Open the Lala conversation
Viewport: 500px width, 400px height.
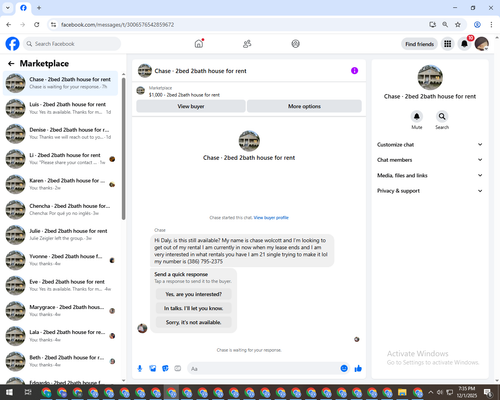60,336
